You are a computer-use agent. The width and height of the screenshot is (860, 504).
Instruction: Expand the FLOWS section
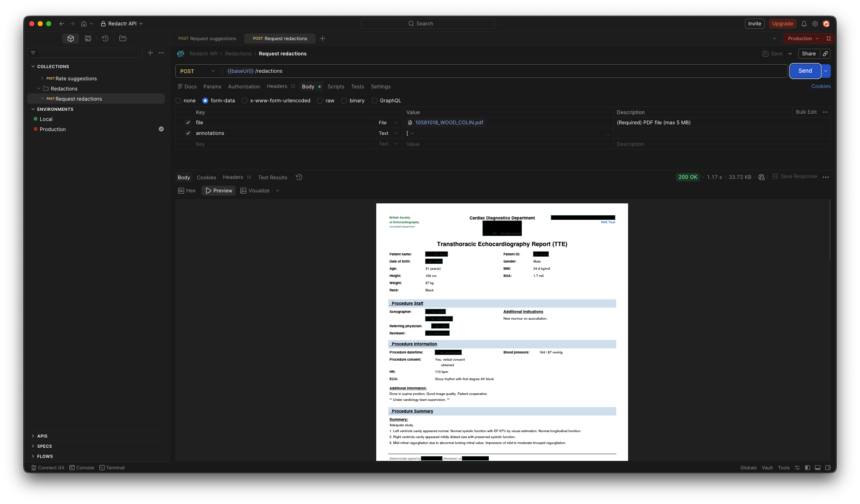(x=33, y=456)
